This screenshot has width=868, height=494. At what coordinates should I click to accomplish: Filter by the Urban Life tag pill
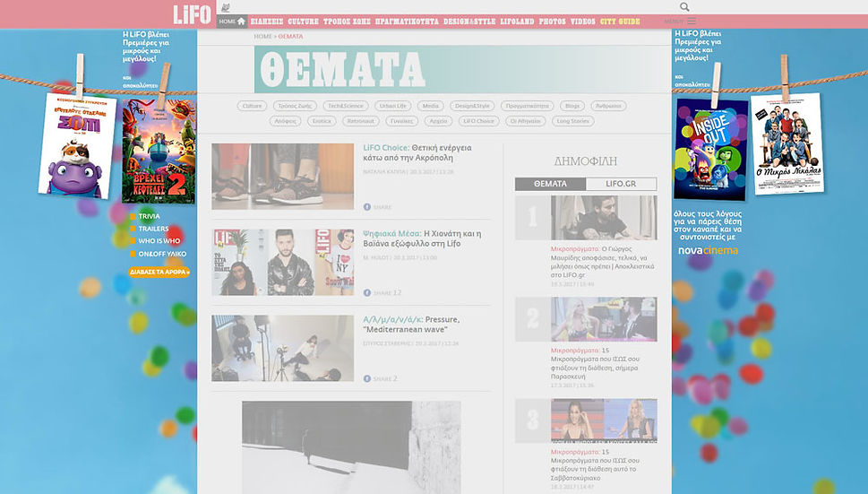[393, 106]
